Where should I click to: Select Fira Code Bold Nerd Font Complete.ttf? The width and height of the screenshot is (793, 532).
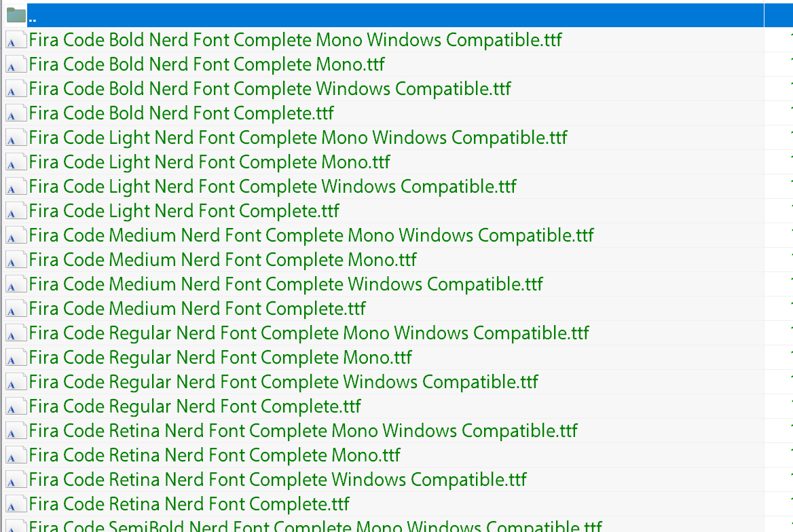181,113
